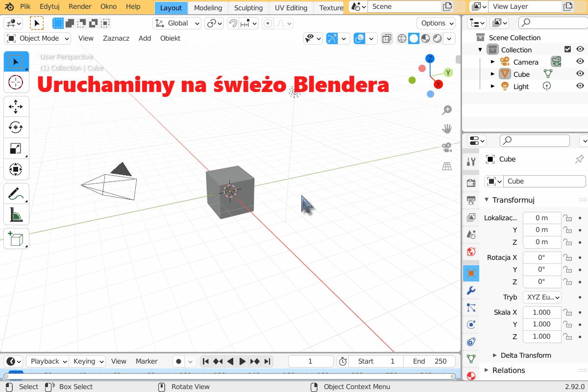This screenshot has width=588, height=392.
Task: Open the Render menu
Action: pyautogui.click(x=80, y=7)
